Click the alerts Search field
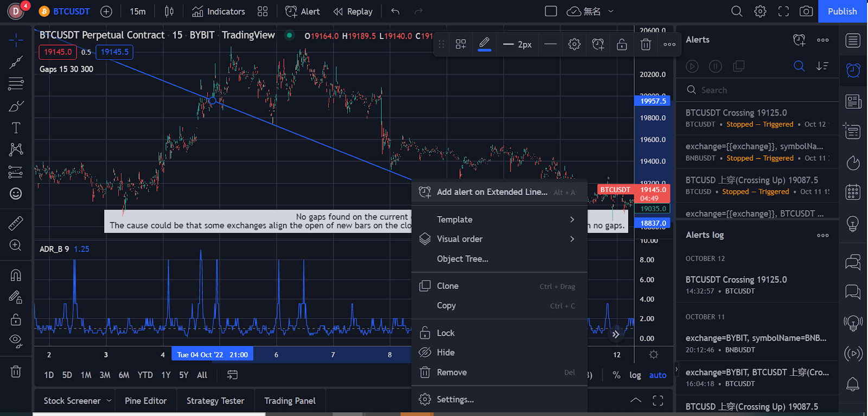This screenshot has height=416, width=868. pyautogui.click(x=759, y=90)
